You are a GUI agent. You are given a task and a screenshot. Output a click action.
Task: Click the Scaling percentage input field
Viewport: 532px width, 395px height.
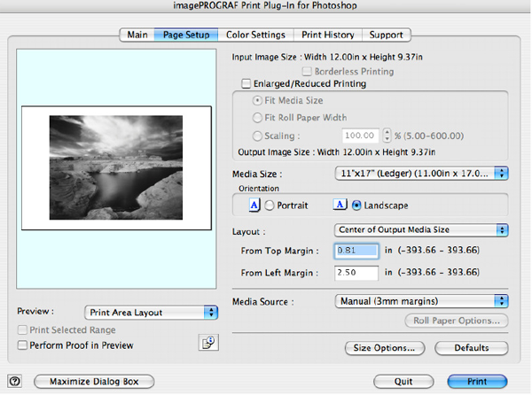coord(360,136)
